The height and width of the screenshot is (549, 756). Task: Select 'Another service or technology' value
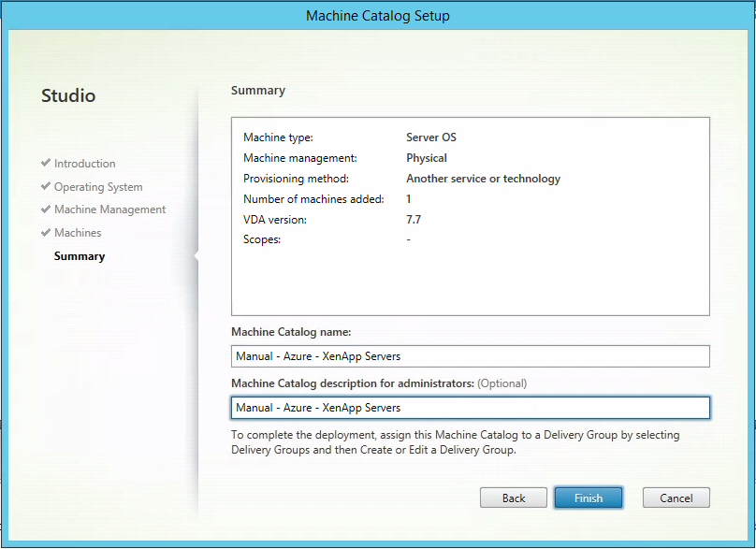coord(483,179)
